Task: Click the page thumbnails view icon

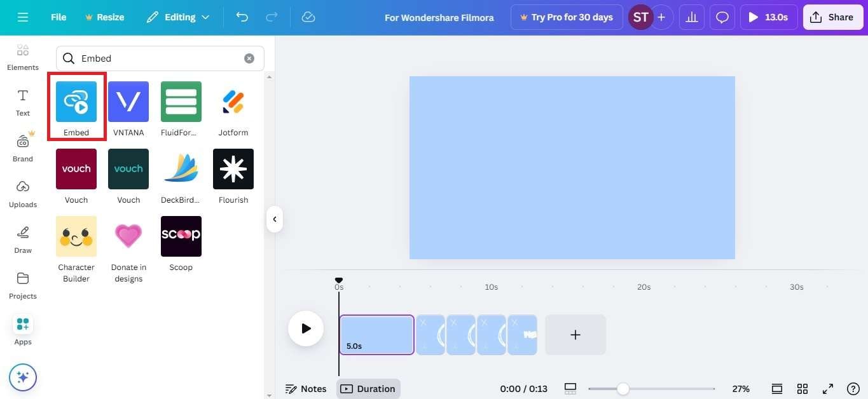Action: coord(570,389)
